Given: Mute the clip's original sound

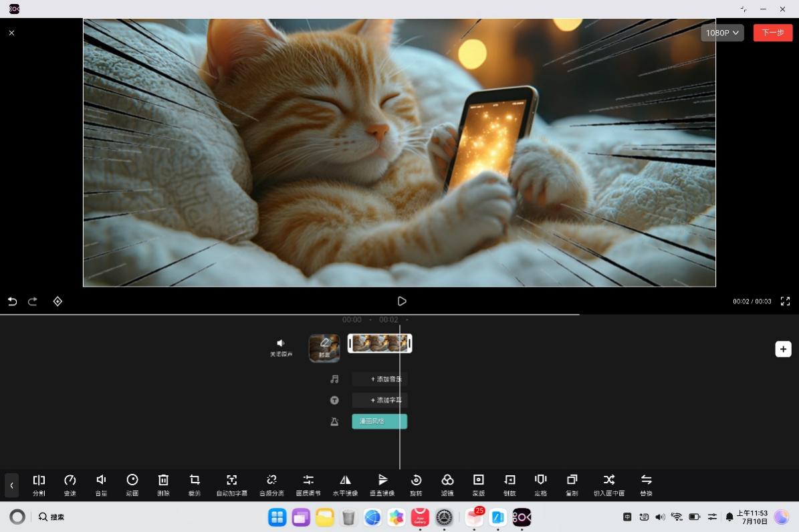Looking at the screenshot, I should coord(281,348).
